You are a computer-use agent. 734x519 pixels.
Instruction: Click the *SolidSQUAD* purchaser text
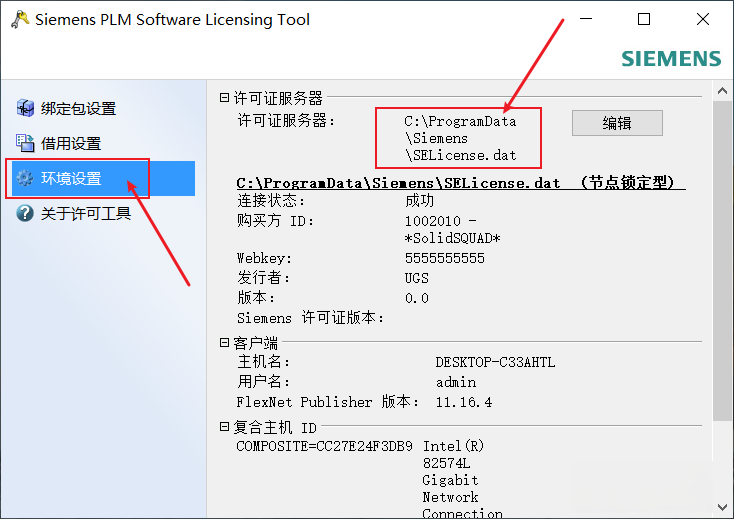point(453,239)
